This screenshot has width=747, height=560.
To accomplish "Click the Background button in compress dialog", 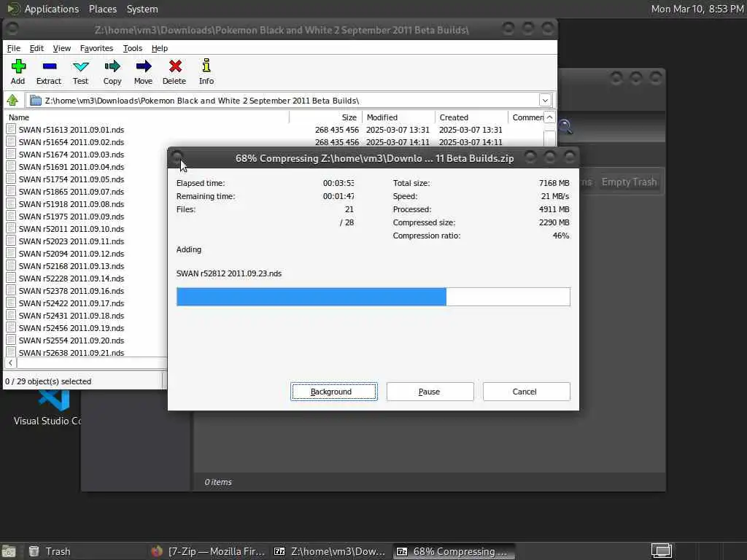I will point(334,392).
